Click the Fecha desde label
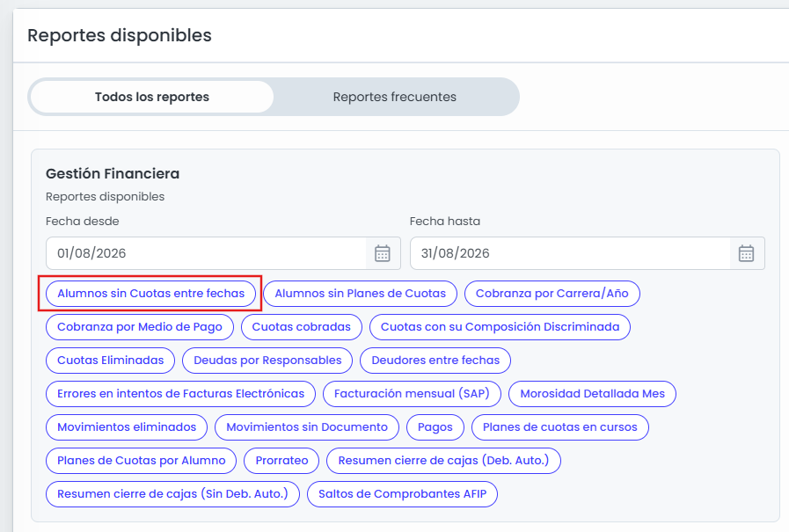This screenshot has width=789, height=532. click(x=83, y=222)
